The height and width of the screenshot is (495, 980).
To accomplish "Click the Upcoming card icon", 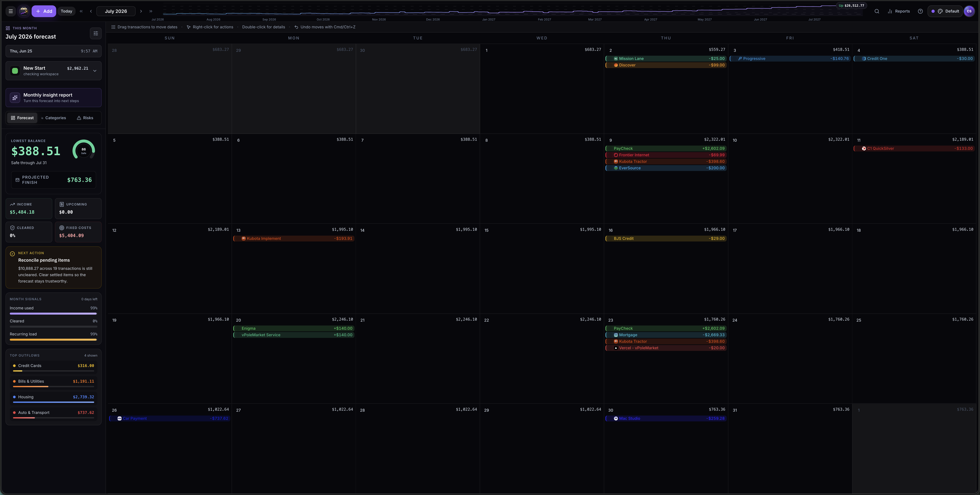I will click(x=62, y=205).
